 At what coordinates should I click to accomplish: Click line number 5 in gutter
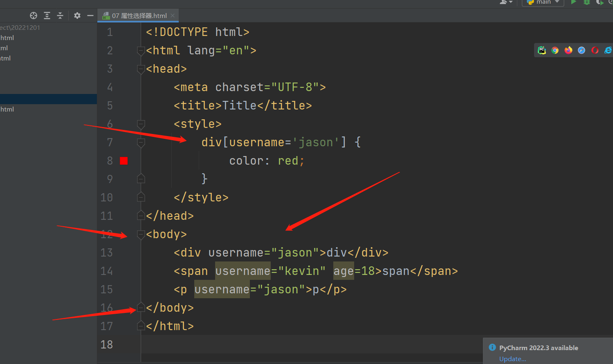tap(110, 105)
